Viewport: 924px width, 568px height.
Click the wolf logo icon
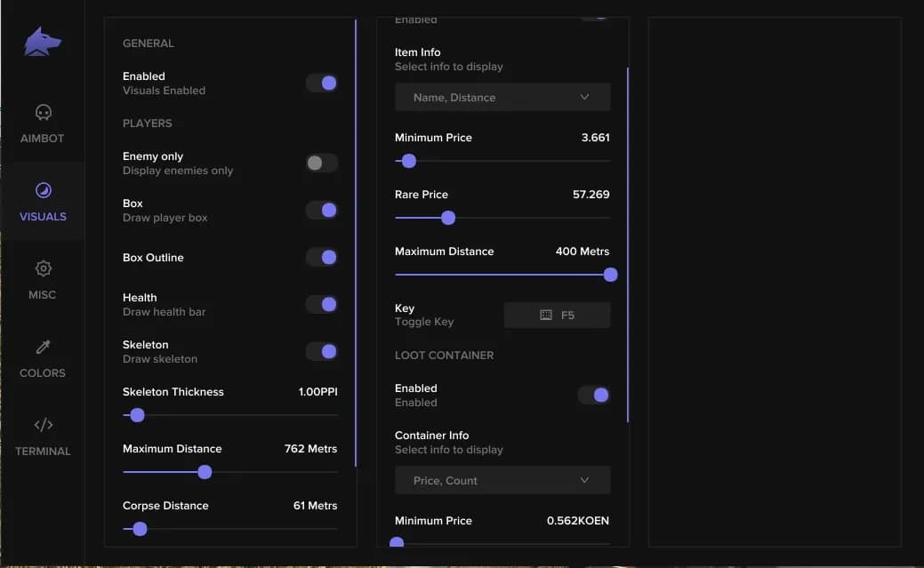click(43, 42)
